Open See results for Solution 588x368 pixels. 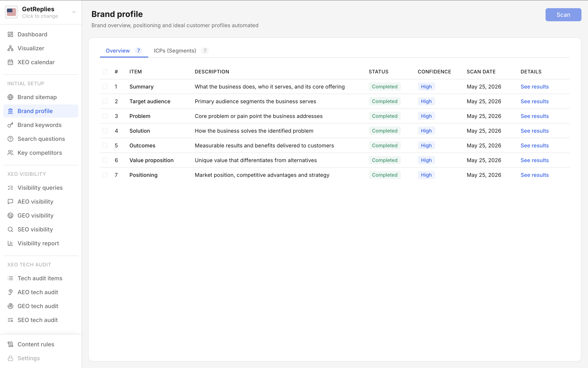(x=535, y=131)
